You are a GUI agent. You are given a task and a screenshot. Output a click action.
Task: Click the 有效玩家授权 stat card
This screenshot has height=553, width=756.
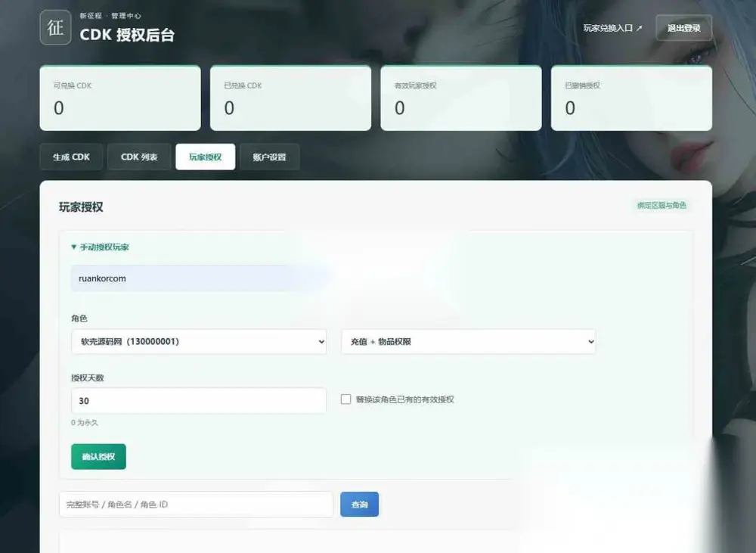tap(461, 98)
